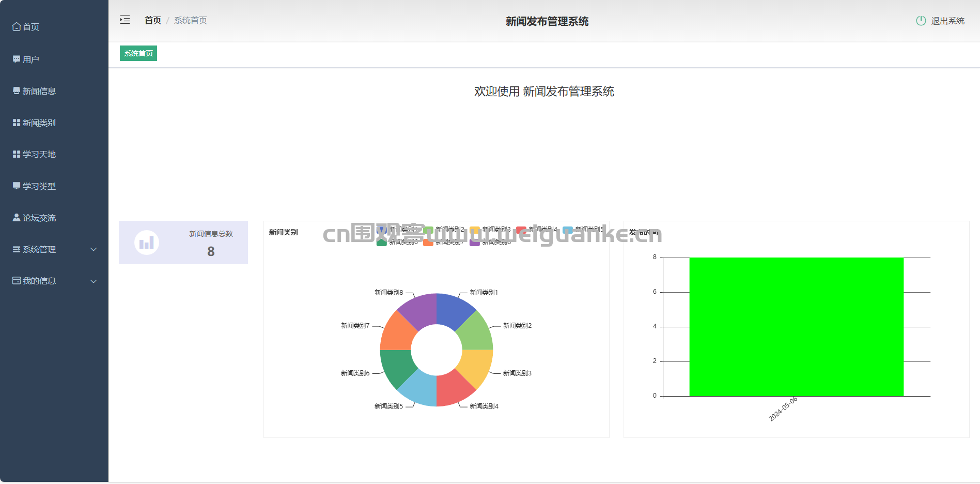Toggle the 新闻类别2 legend item
This screenshot has height=484, width=980.
coord(444,229)
